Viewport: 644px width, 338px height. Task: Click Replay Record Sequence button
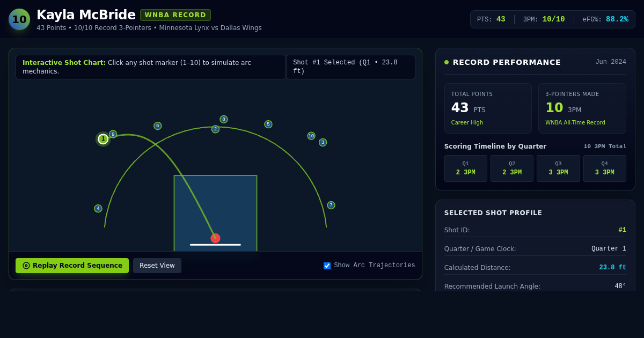pyautogui.click(x=72, y=266)
